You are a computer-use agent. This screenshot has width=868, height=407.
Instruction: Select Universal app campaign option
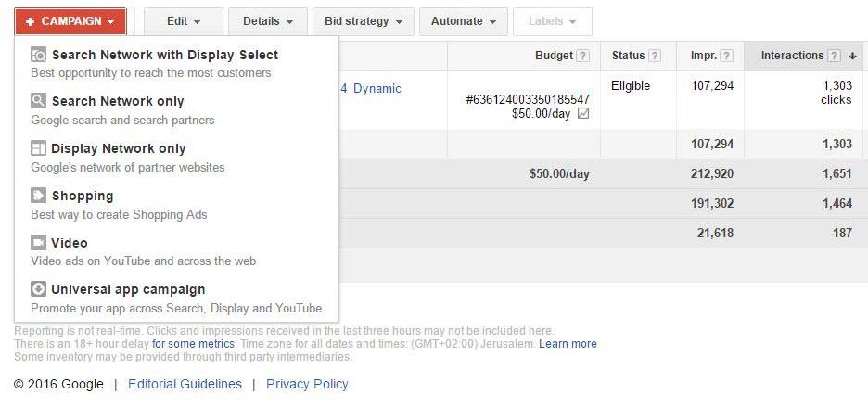[x=176, y=298]
